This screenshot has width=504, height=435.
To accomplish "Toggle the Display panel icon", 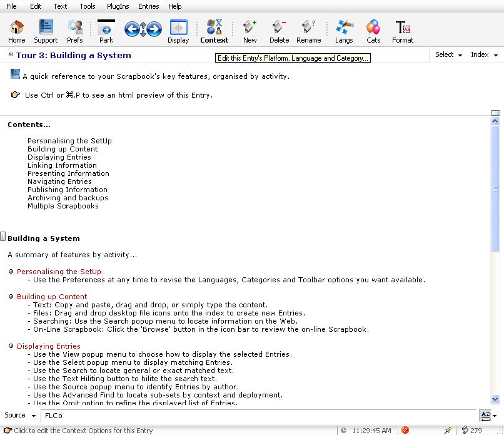I will (x=178, y=31).
